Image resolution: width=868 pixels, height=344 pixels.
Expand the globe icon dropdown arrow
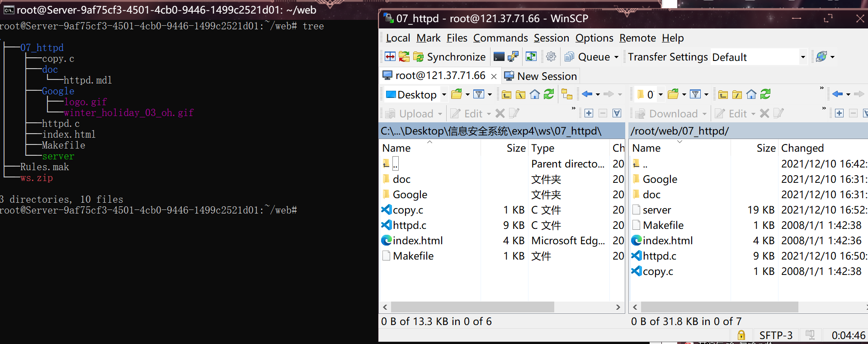tap(832, 57)
